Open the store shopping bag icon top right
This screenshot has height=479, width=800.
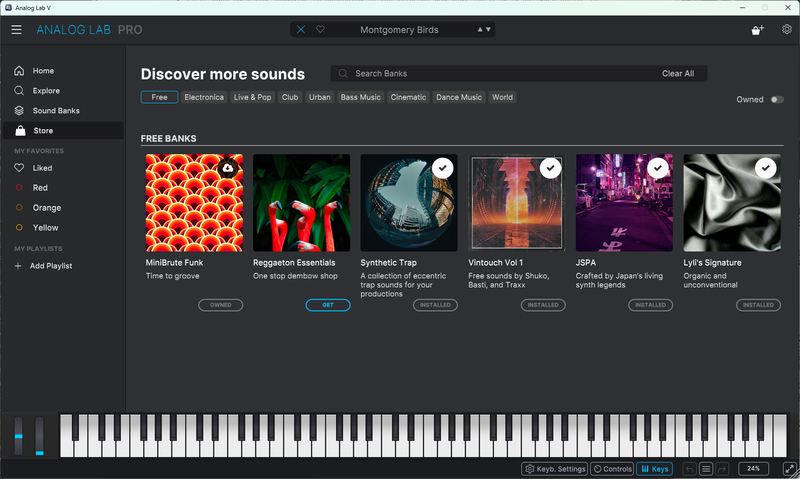click(x=758, y=30)
